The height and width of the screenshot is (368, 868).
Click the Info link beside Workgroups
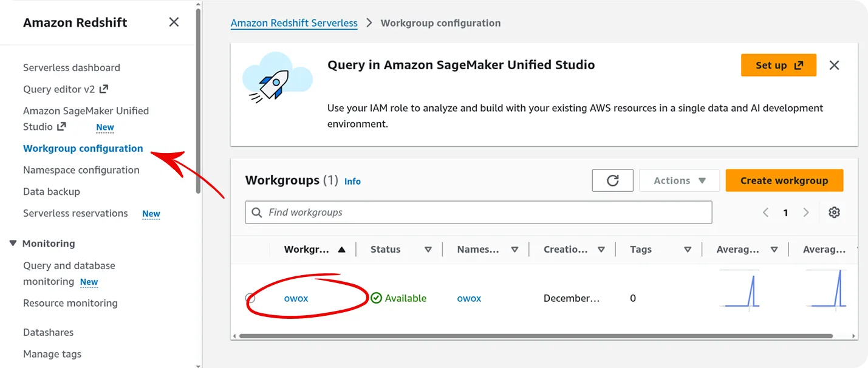click(x=352, y=181)
